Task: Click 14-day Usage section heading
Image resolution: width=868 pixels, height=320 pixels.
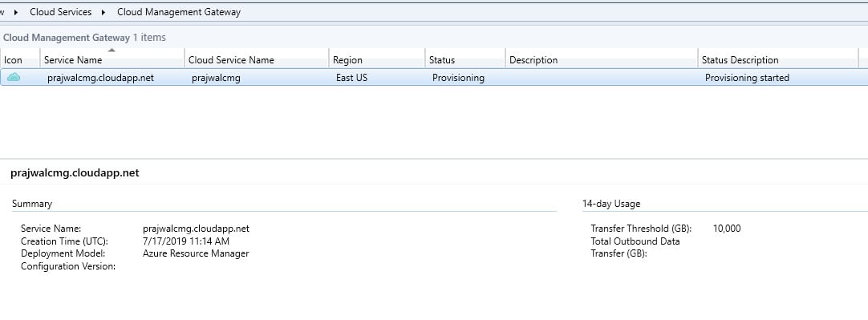Action: coord(611,203)
